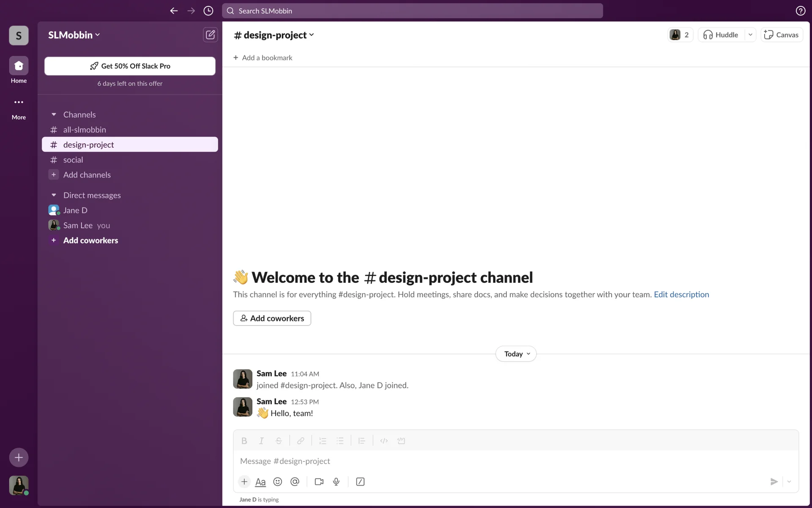Collapse the Channels section

[54, 115]
